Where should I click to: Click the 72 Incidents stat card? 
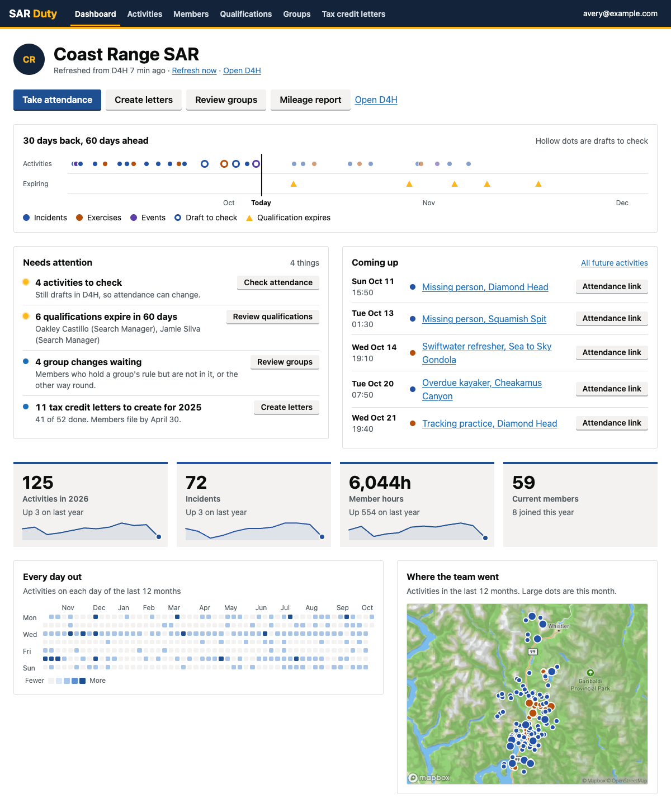(254, 504)
